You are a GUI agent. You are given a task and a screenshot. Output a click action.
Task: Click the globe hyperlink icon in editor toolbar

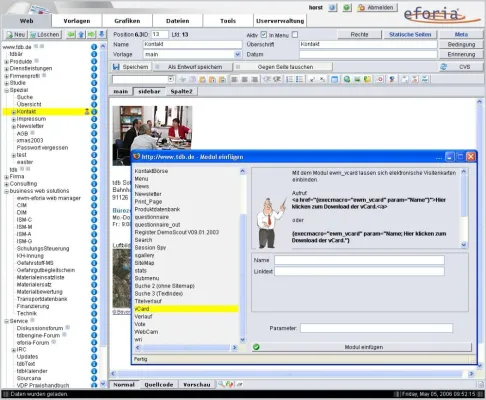pos(347,79)
